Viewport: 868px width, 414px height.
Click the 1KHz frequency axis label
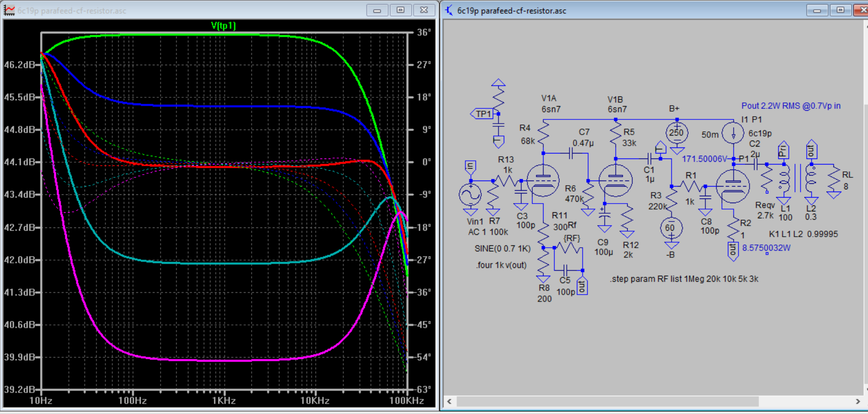pos(224,401)
